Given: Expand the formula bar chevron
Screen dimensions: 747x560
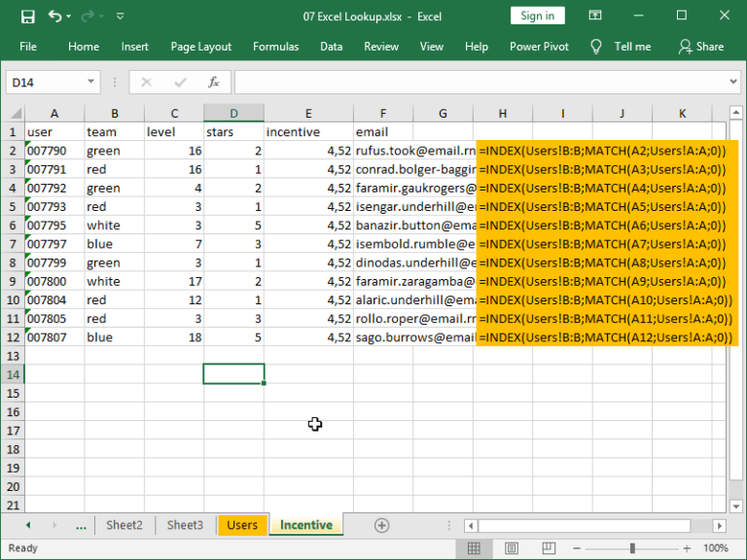Looking at the screenshot, I should pyautogui.click(x=733, y=82).
